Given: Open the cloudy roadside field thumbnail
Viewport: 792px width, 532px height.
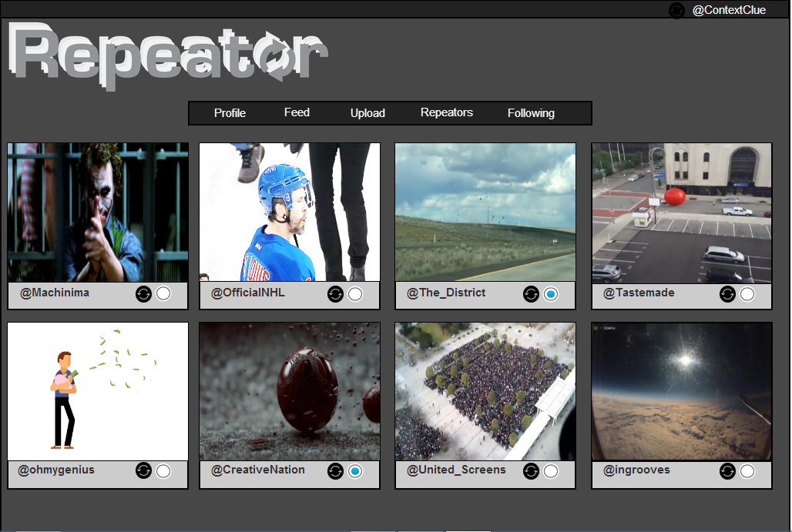Looking at the screenshot, I should click(485, 212).
